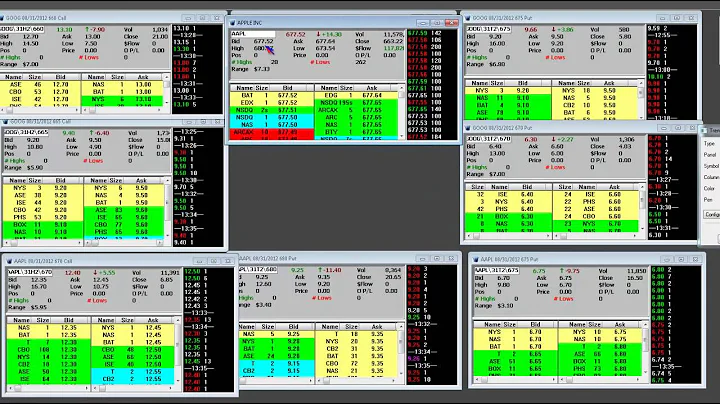This screenshot has width=720, height=404.
Task: Select CBO 72 9.35 ask row in AAPL 680 Put
Action: (x=356, y=363)
